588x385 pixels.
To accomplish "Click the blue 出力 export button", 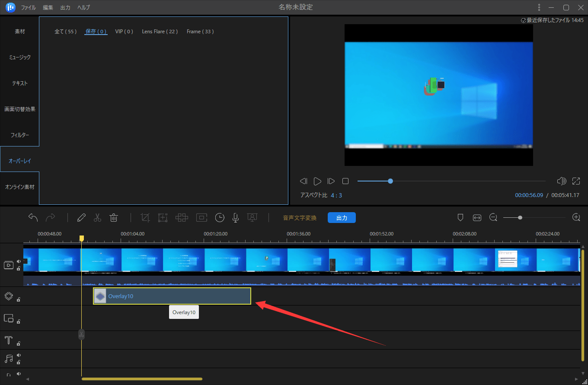I will click(342, 218).
